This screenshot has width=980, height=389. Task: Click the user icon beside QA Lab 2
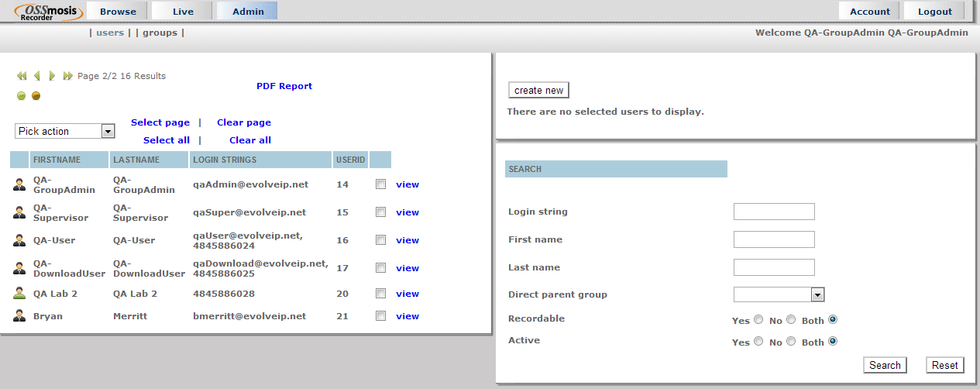pyautogui.click(x=19, y=294)
